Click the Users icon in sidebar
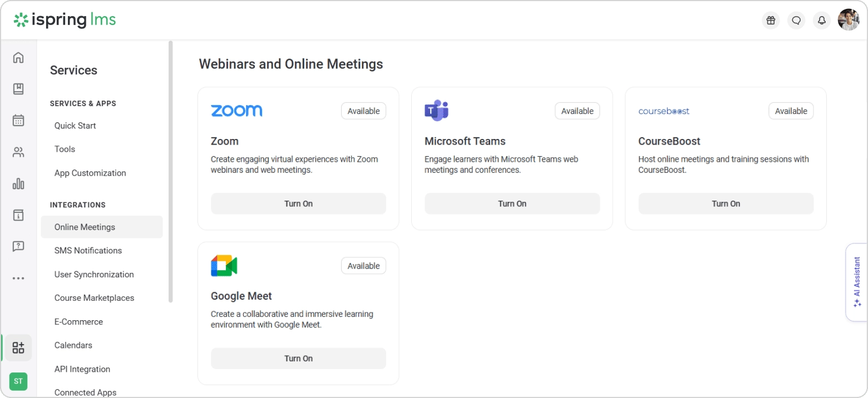 point(18,151)
